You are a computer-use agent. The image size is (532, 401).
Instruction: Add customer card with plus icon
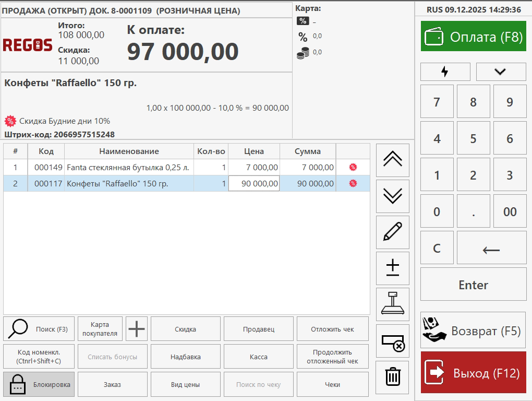point(137,329)
